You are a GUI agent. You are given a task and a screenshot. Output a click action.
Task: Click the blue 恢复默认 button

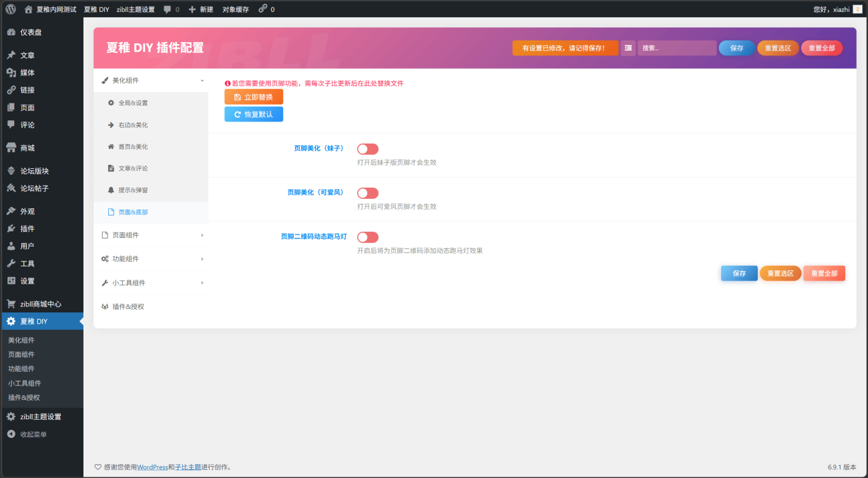254,114
